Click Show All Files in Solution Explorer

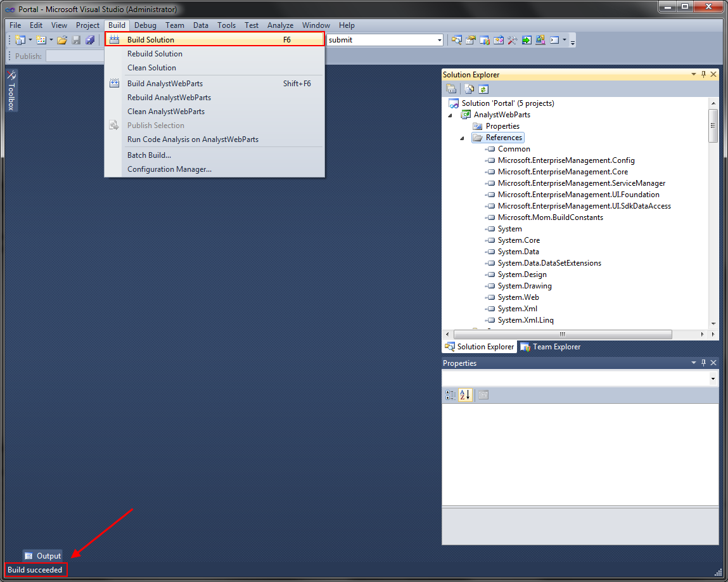[469, 89]
